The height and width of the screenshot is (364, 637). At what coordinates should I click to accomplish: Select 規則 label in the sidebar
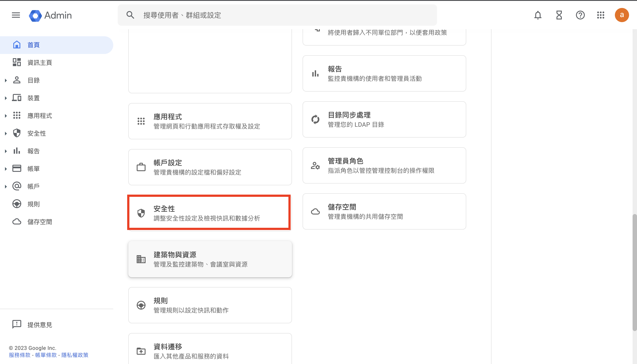tap(33, 204)
